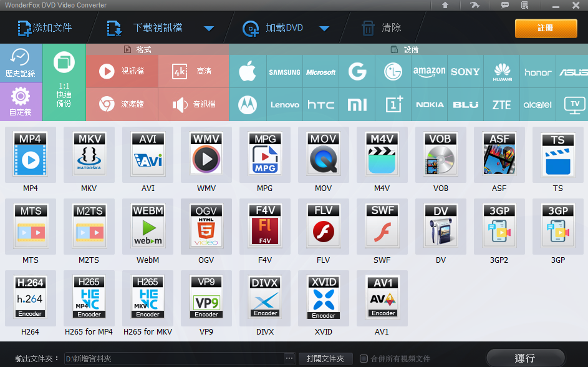The height and width of the screenshot is (367, 588).
Task: Open the 音訊檔 audio tab
Action: (x=193, y=105)
